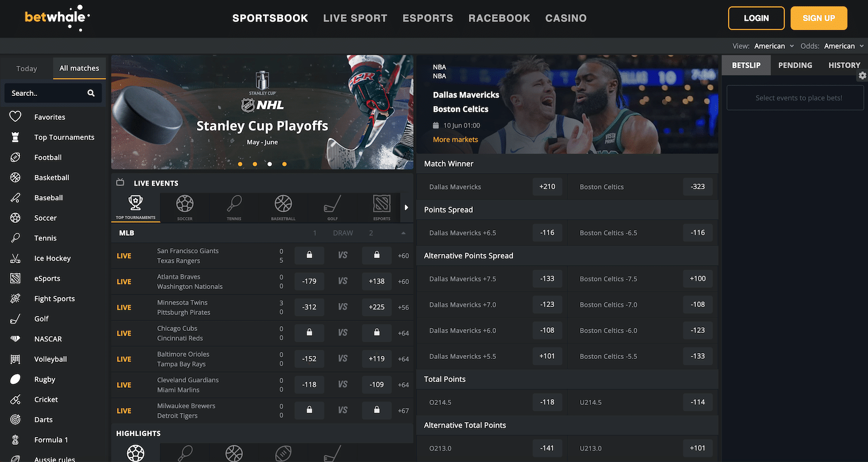Click the Top Tournaments chess icon
The image size is (868, 462).
coord(15,137)
